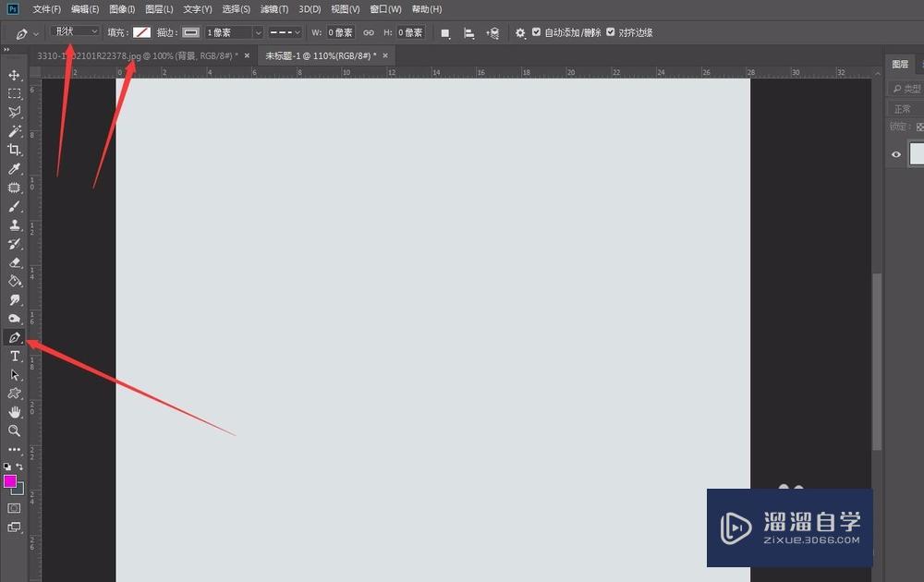Open the layer filter type dropdown
Viewport: 924px width, 582px height.
point(906,89)
